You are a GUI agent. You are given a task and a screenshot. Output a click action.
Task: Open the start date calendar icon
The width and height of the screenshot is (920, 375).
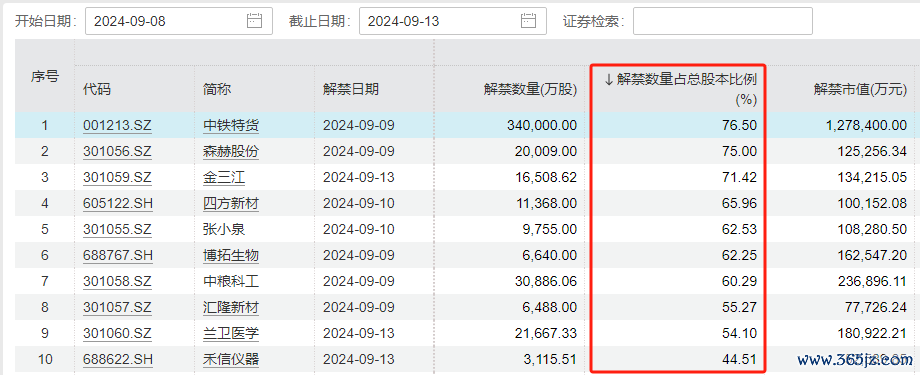(254, 21)
